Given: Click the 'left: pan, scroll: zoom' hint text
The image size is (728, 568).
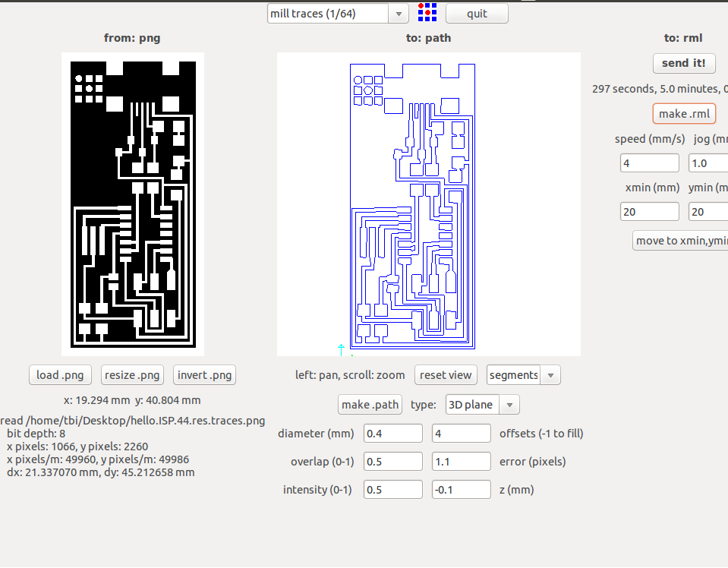Looking at the screenshot, I should [x=350, y=375].
